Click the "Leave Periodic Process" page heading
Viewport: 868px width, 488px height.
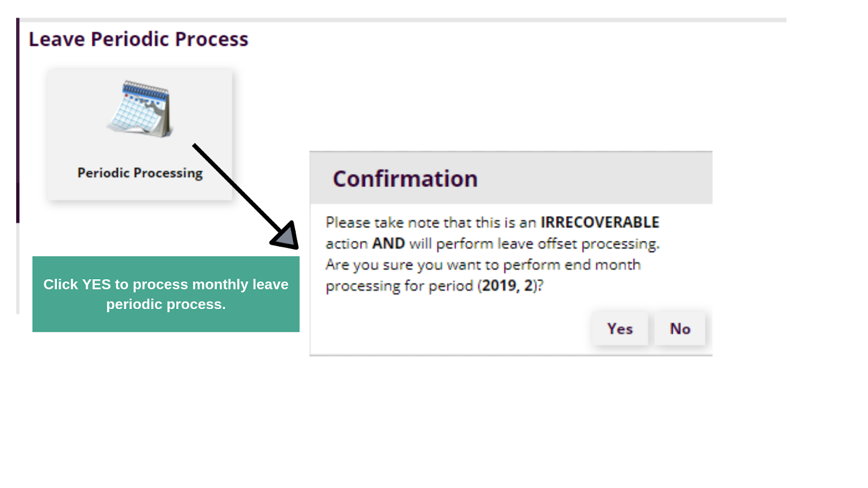point(138,39)
